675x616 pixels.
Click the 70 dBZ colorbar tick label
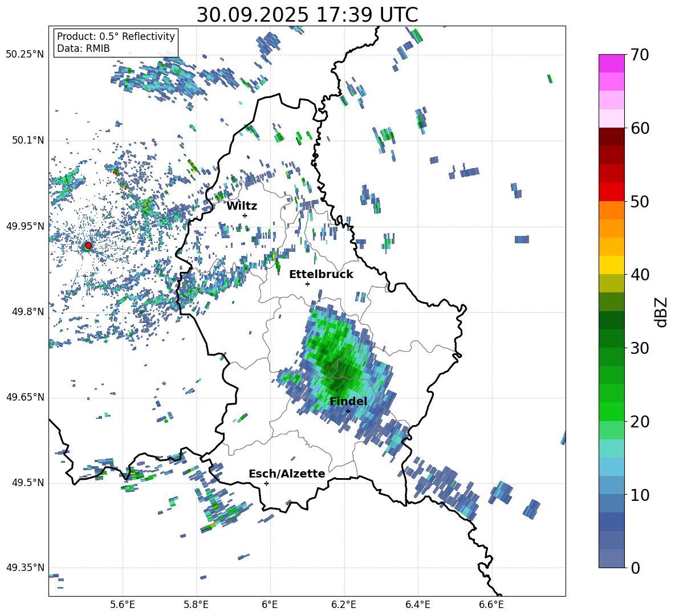pos(639,55)
